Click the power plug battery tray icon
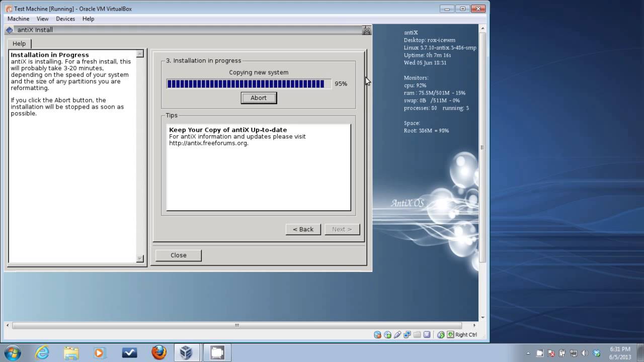Image resolution: width=644 pixels, height=362 pixels. (x=562, y=353)
